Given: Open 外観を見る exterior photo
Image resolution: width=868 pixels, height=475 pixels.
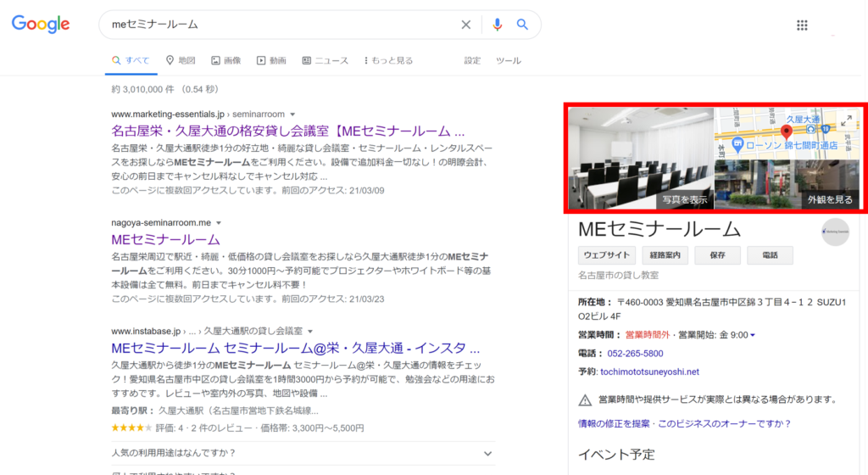Looking at the screenshot, I should [x=787, y=185].
